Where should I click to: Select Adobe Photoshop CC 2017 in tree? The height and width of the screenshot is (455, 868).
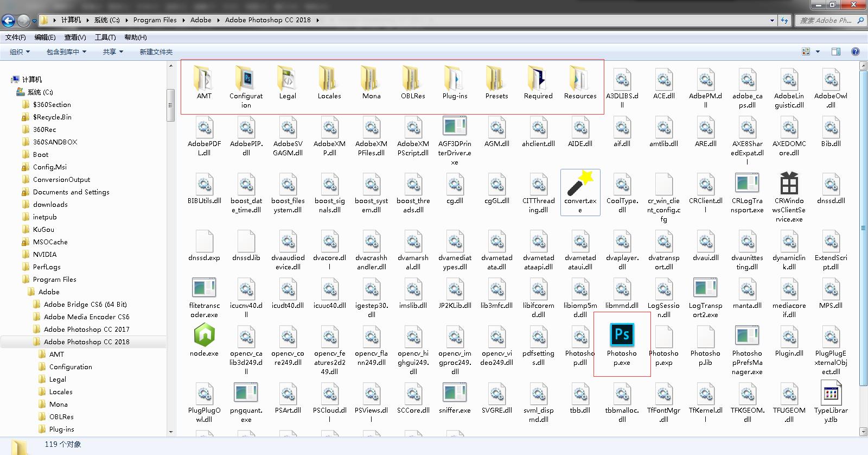[x=86, y=329]
